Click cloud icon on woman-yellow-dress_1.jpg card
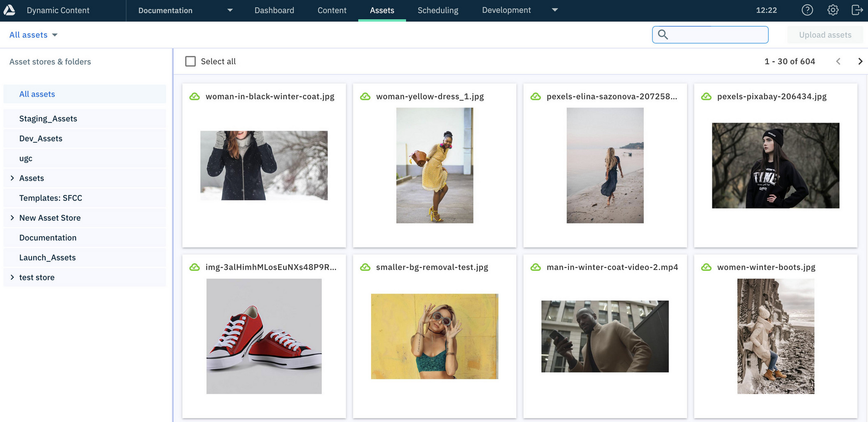The width and height of the screenshot is (868, 422). (x=365, y=97)
